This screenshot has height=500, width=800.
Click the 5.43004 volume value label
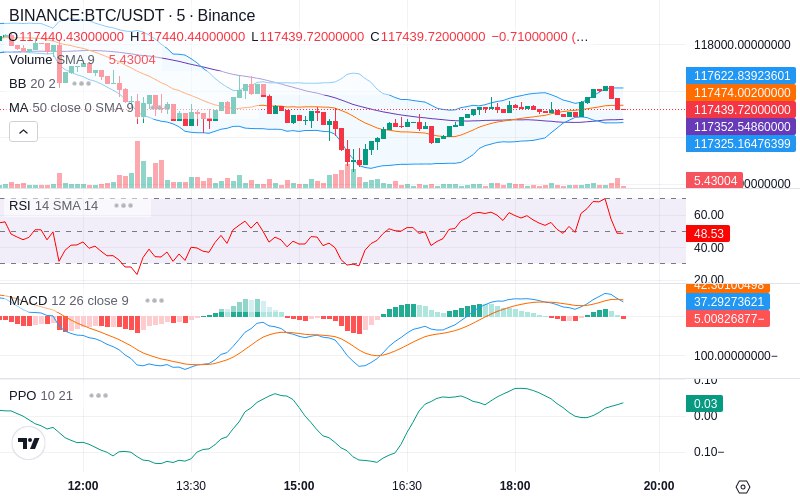coord(714,181)
